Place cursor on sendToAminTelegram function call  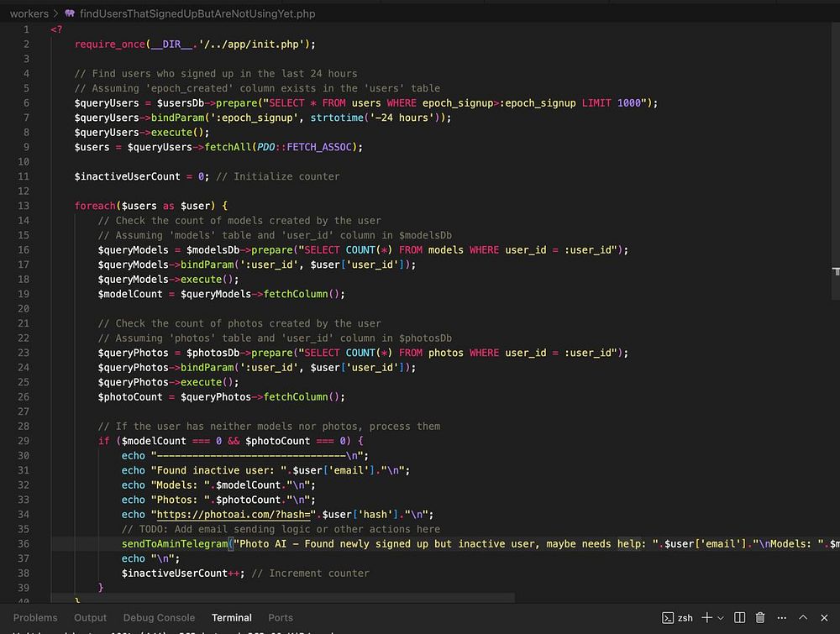tap(175, 544)
